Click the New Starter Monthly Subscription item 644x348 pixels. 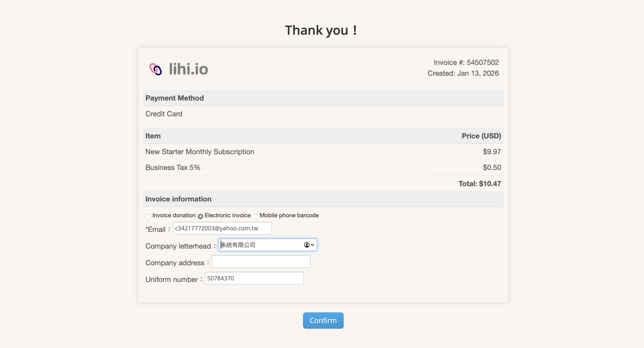[200, 152]
